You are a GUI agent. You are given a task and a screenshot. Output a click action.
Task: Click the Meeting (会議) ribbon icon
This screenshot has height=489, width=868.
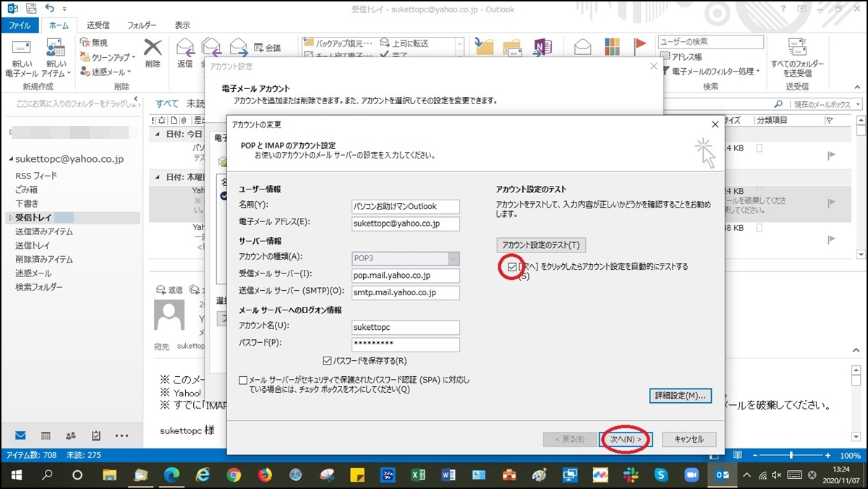(259, 48)
